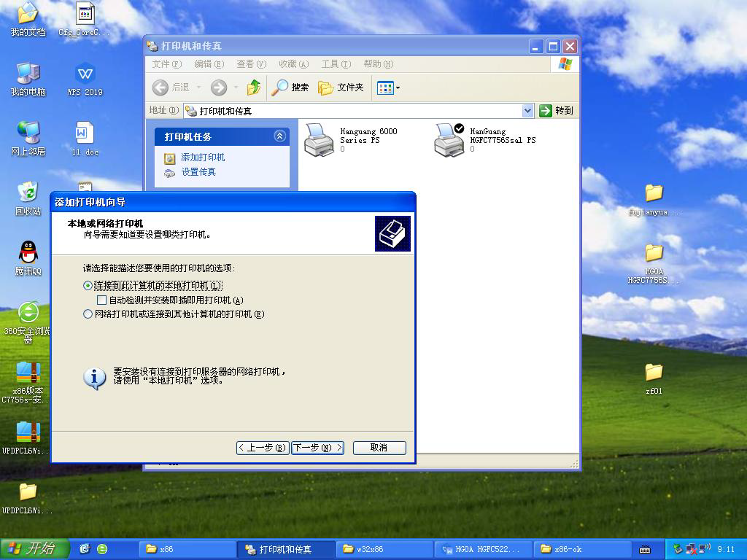Select the zf01 desktop folder
Image resolution: width=747 pixels, height=560 pixels.
pos(654,378)
